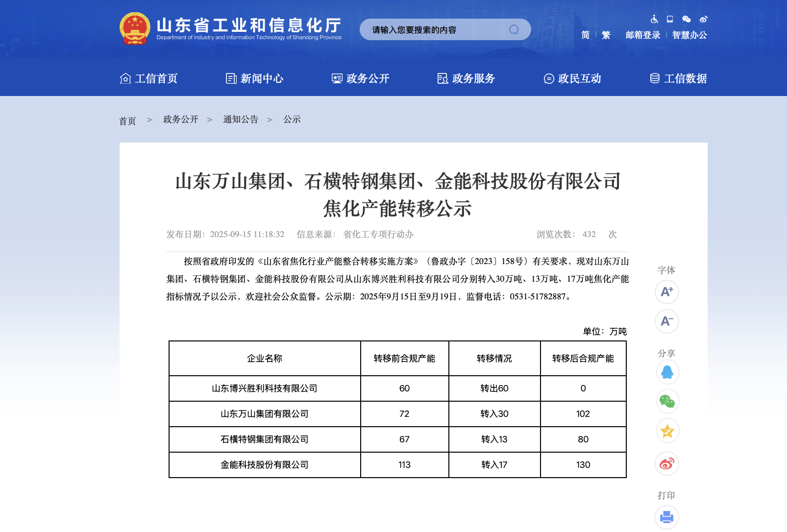Click value 80 in table
Viewport: 787px width, 532px height.
click(583, 439)
